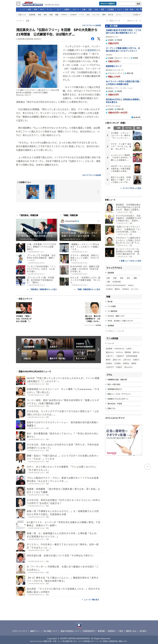Expand マンガ道場 item under 特集
The width and height of the screenshot is (158, 644).
[124, 306]
